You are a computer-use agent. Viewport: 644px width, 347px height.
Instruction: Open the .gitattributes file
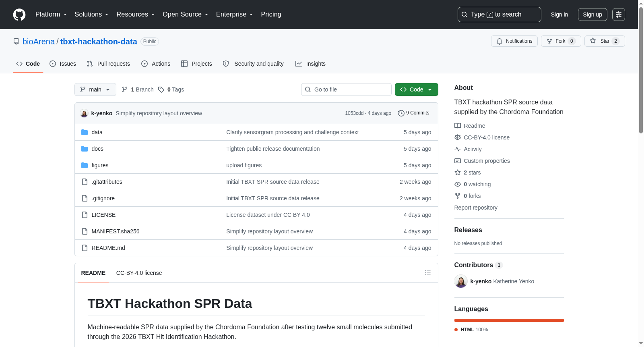(x=107, y=182)
